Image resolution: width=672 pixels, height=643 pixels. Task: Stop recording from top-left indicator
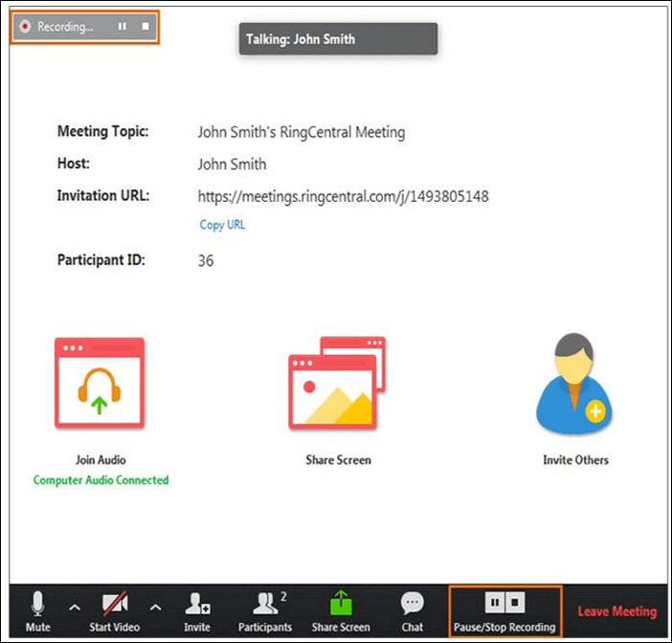point(145,27)
